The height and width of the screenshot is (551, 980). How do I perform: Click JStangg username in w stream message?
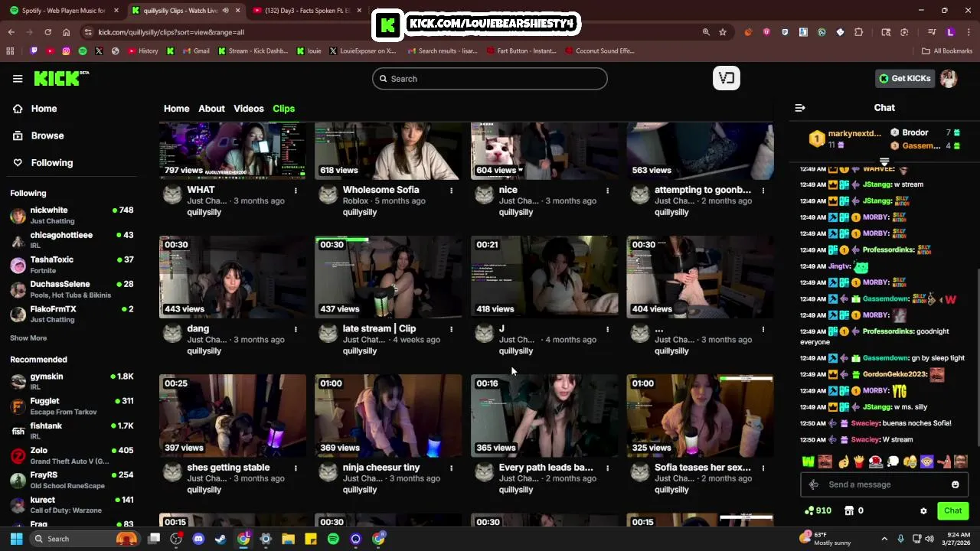877,184
